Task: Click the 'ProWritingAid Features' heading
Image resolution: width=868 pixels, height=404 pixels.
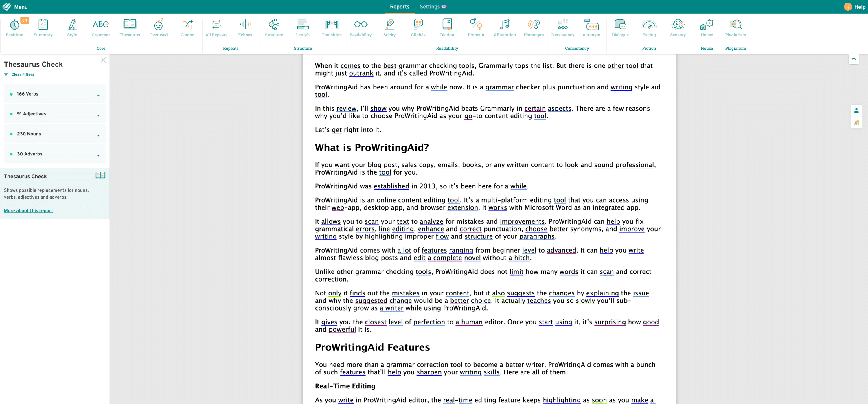Action: [372, 347]
